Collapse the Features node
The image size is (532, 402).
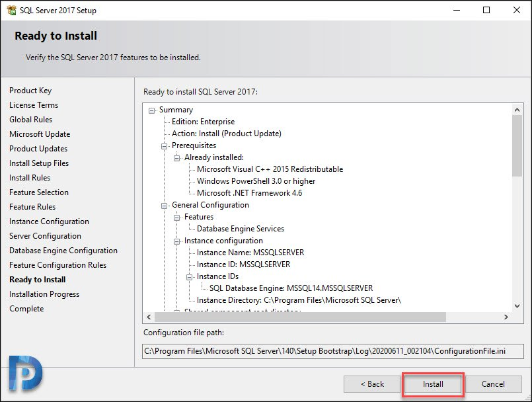[176, 218]
